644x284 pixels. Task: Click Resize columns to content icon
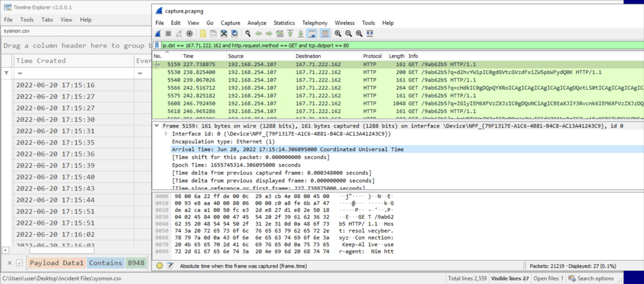370,34
